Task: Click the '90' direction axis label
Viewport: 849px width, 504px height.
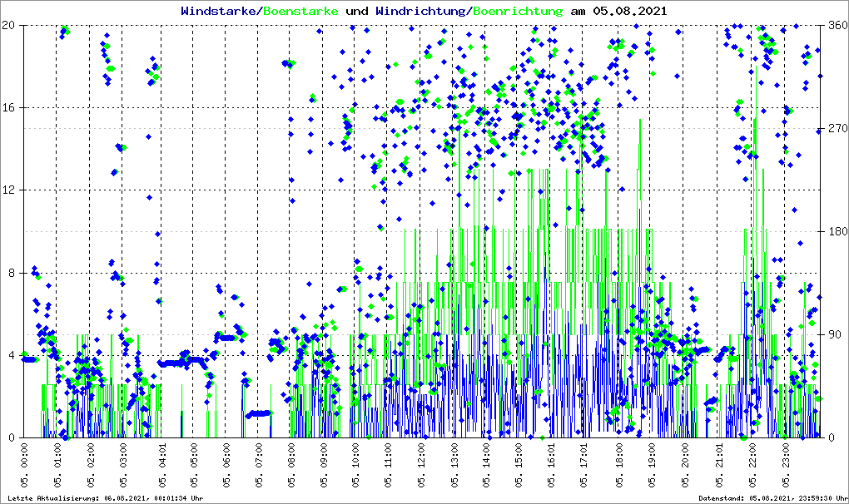Action: pos(832,335)
